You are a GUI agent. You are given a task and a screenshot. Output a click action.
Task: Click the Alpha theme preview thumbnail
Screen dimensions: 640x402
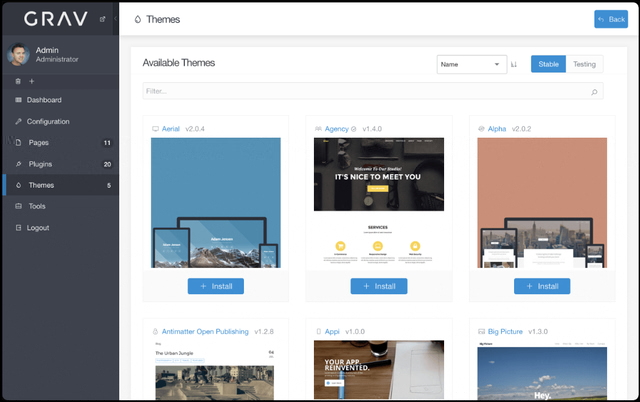(x=542, y=203)
